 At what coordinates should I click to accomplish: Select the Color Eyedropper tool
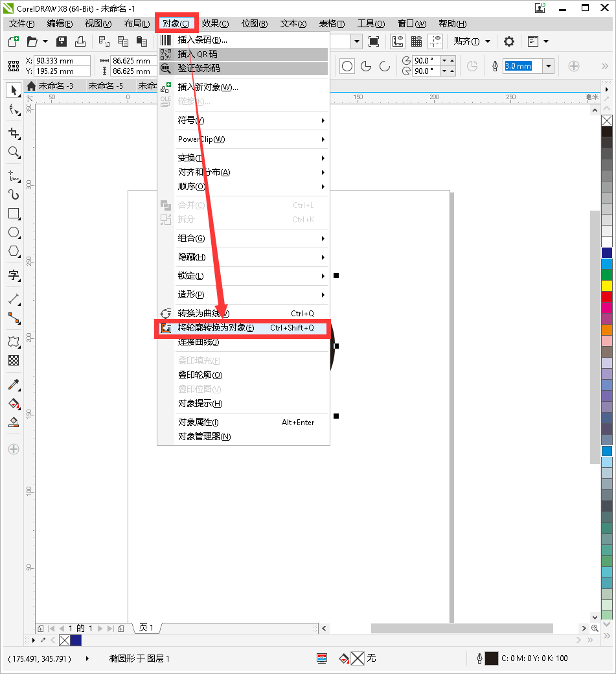tap(14, 384)
